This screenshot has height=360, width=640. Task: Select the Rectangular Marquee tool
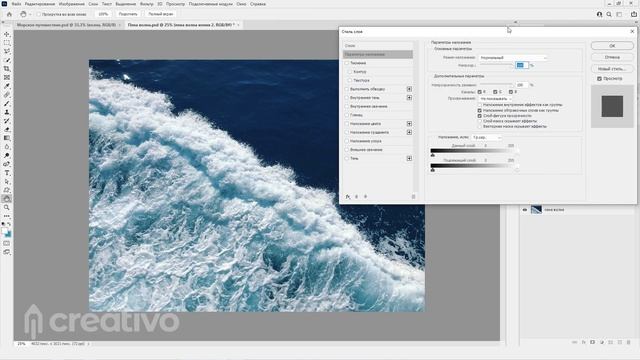7,43
